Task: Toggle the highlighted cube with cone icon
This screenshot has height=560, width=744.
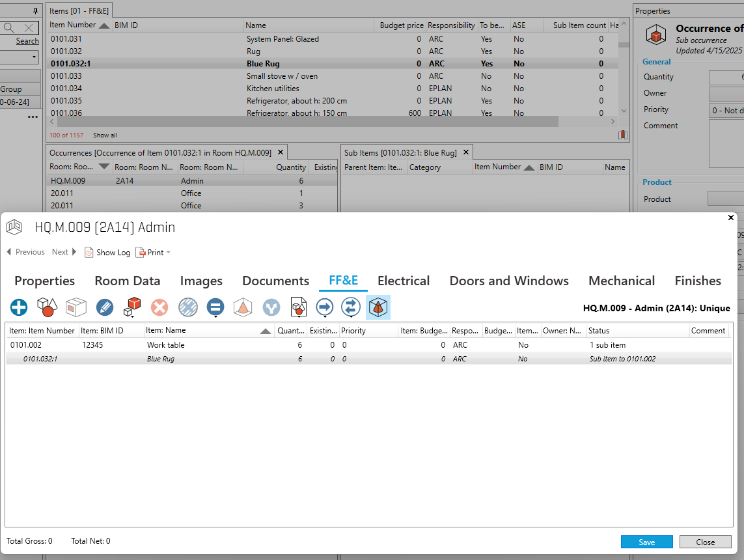Action: click(378, 307)
